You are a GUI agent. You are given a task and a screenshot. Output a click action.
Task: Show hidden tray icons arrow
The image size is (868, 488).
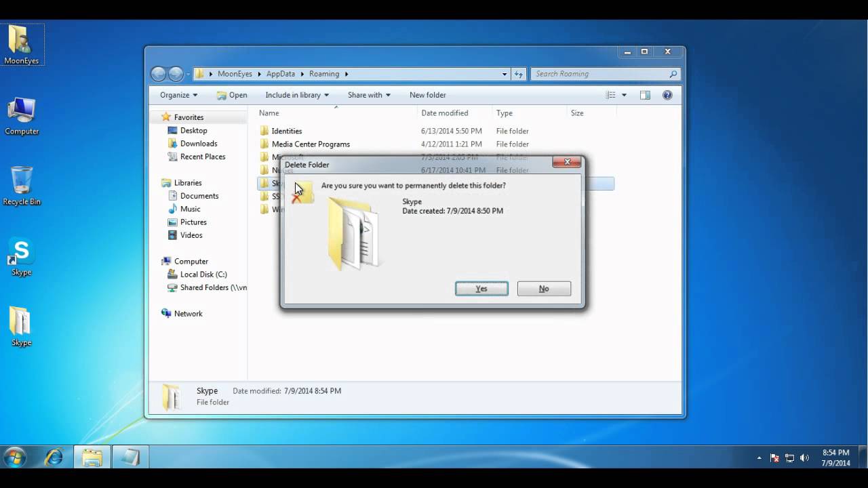[x=759, y=458]
